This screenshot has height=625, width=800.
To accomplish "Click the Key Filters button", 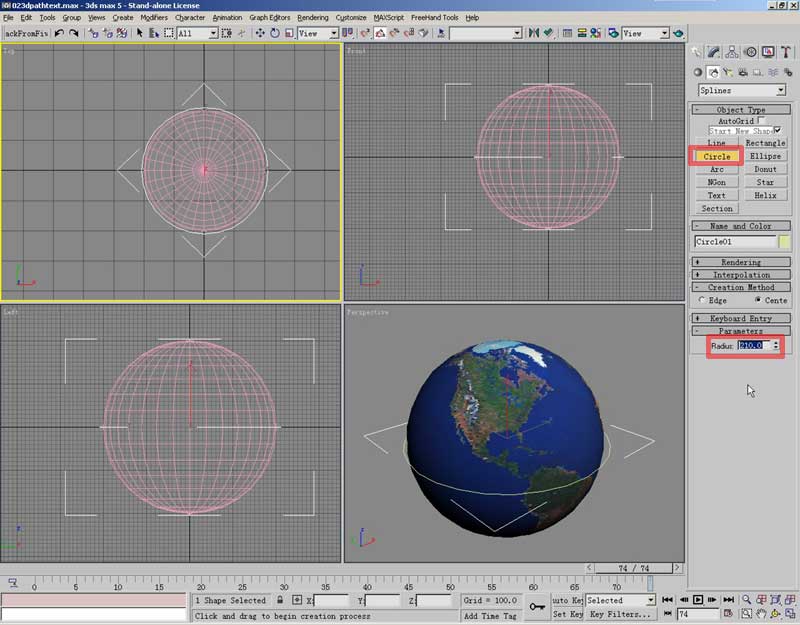I will tap(620, 614).
